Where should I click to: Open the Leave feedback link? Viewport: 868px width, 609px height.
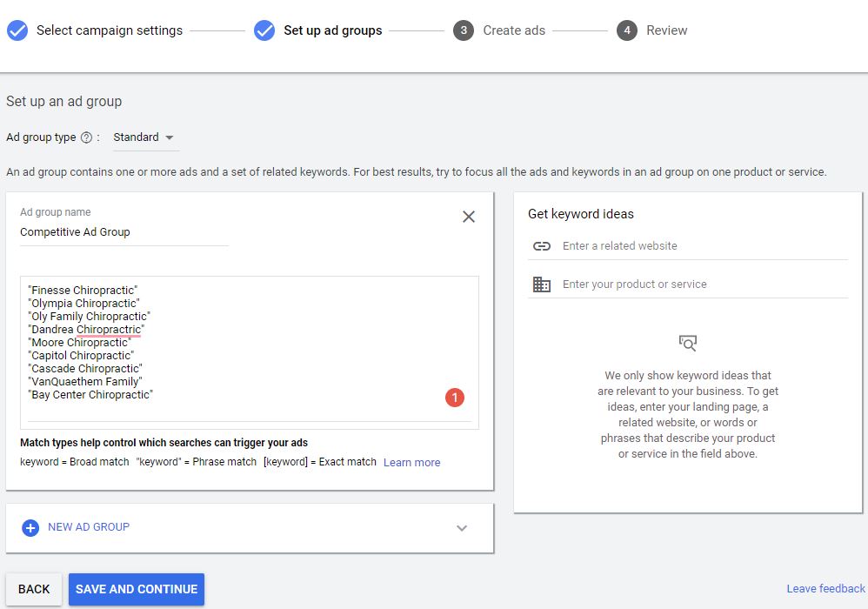point(825,589)
